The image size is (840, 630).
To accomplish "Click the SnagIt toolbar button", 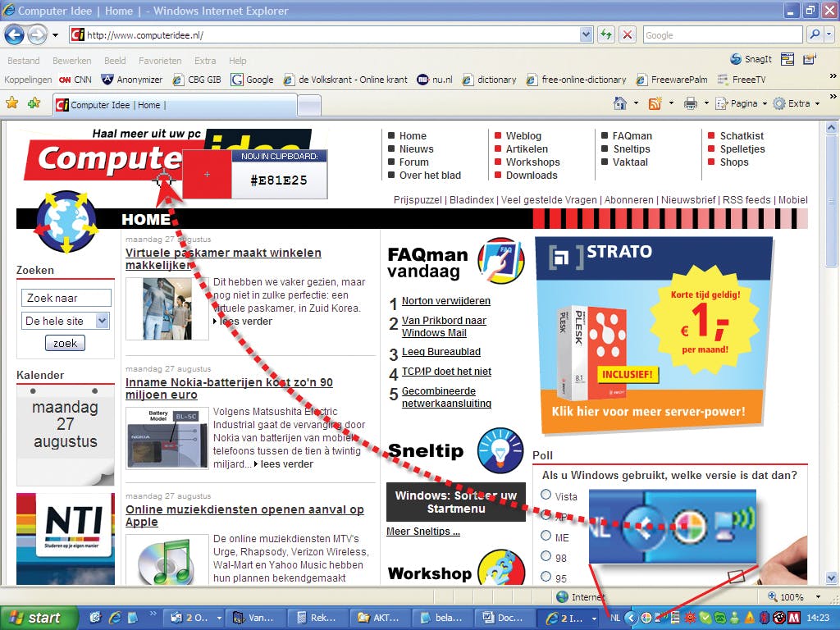I will (751, 59).
